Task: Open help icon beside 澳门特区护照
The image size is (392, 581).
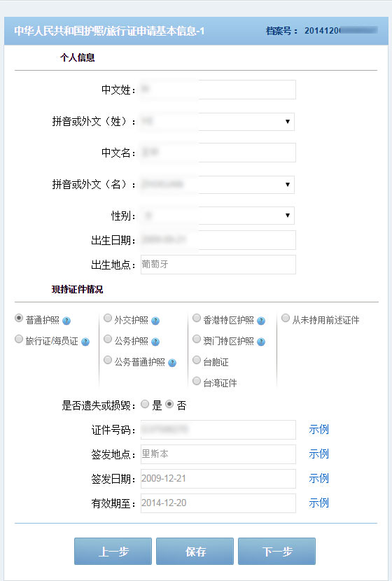Action: pos(261,342)
